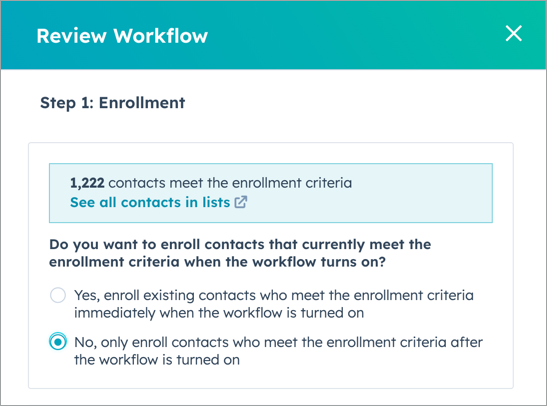
Task: Select the Yes enroll existing contacts radio
Action: 58,295
